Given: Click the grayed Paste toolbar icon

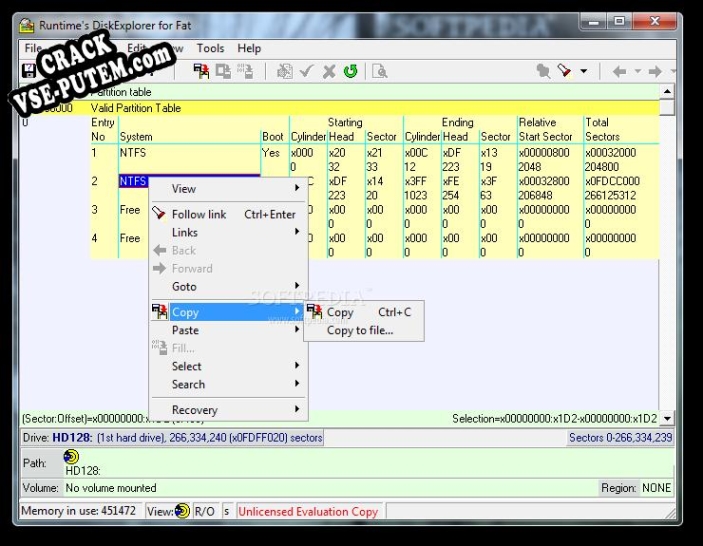Looking at the screenshot, I should click(x=223, y=71).
